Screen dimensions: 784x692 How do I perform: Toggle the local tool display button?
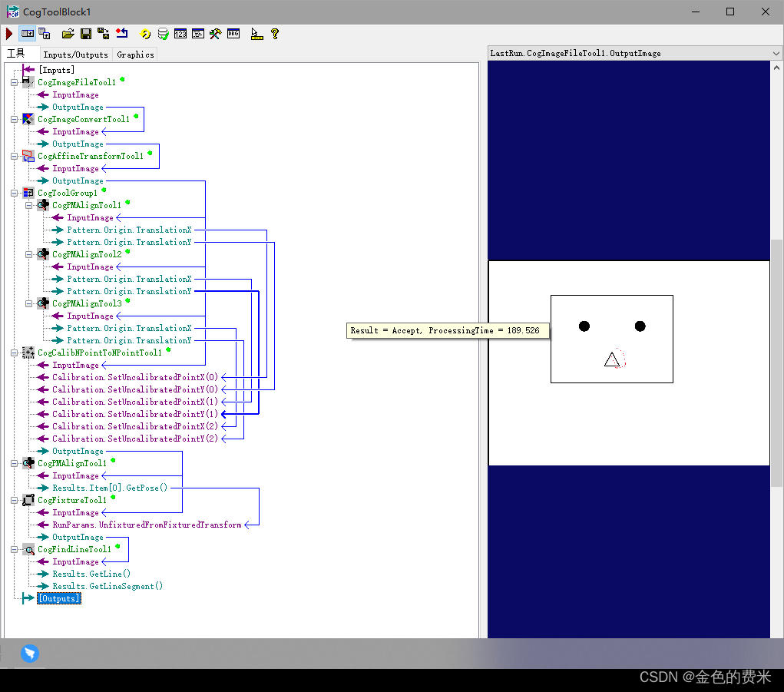[28, 34]
